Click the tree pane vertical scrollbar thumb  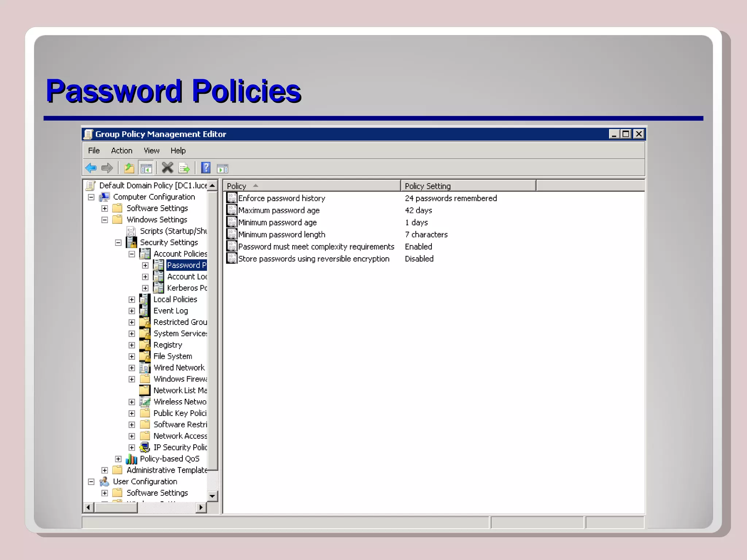point(213,331)
